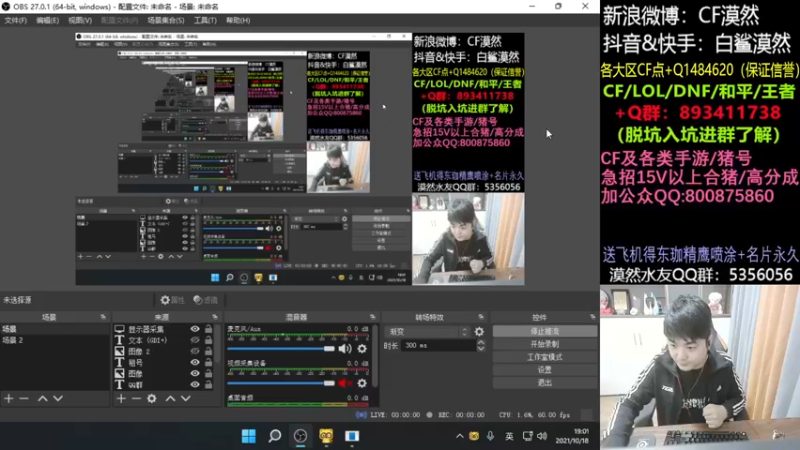The image size is (800, 450).
Task: Toggle lock on 文本 (GDI+) source
Action: (x=208, y=340)
